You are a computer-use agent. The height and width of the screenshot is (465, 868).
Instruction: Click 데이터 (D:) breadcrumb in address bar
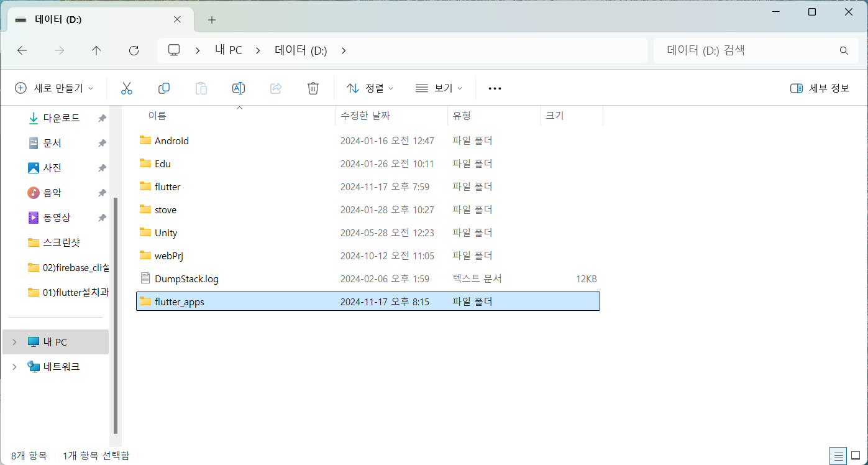301,50
